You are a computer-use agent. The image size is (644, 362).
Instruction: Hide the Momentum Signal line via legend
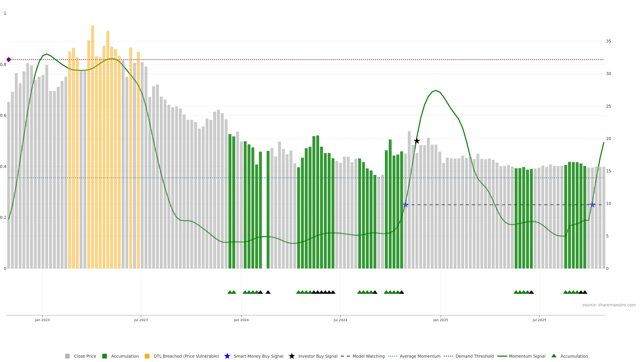pyautogui.click(x=527, y=356)
